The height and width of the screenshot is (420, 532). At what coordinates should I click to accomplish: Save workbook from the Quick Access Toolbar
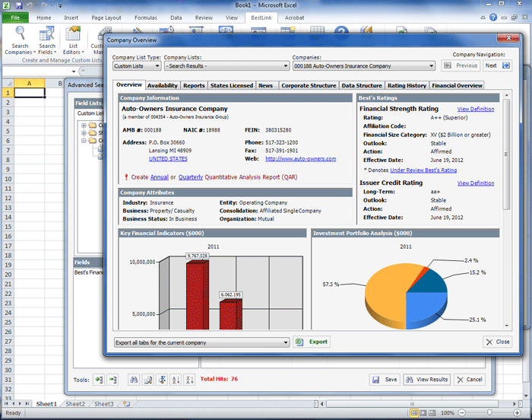pos(19,5)
